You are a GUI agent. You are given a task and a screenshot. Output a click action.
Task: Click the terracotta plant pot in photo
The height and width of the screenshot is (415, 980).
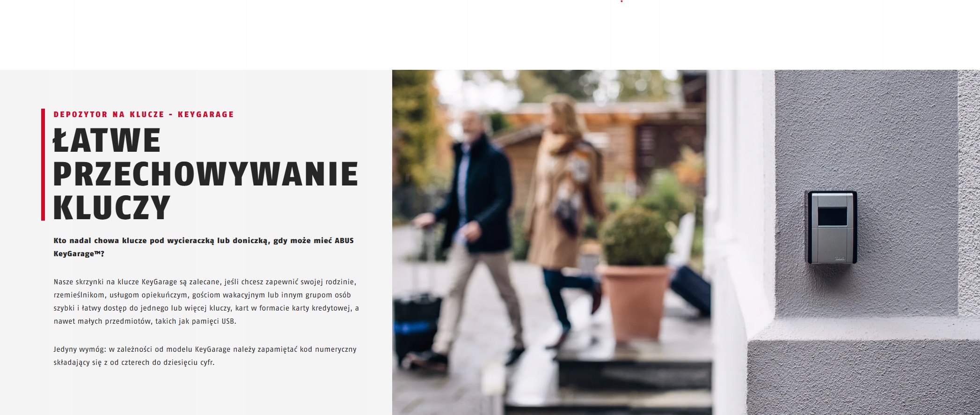(635, 302)
